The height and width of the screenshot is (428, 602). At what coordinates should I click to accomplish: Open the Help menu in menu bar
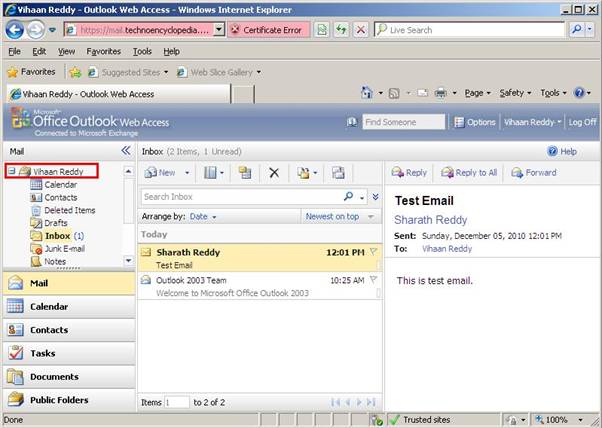[x=171, y=51]
